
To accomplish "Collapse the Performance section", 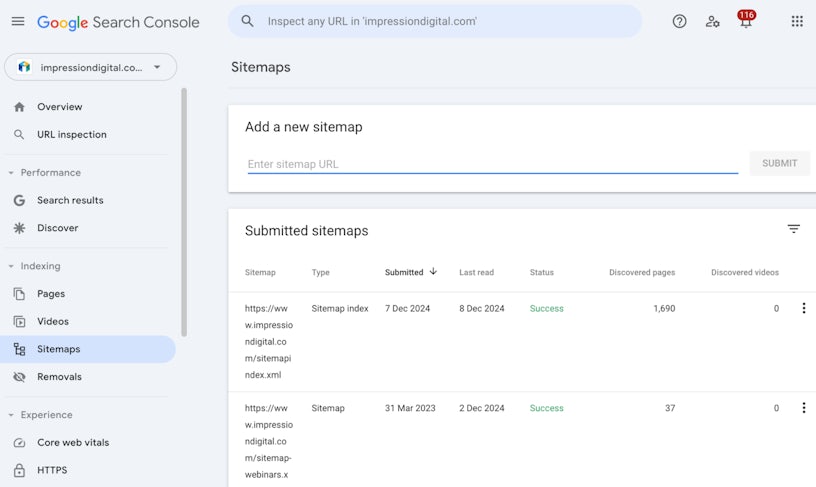I will click(12, 173).
